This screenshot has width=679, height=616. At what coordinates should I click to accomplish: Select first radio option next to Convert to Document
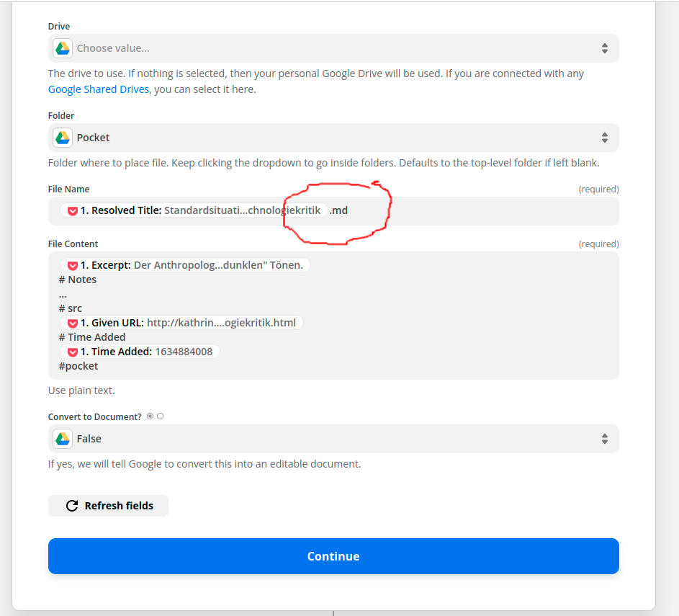point(150,416)
